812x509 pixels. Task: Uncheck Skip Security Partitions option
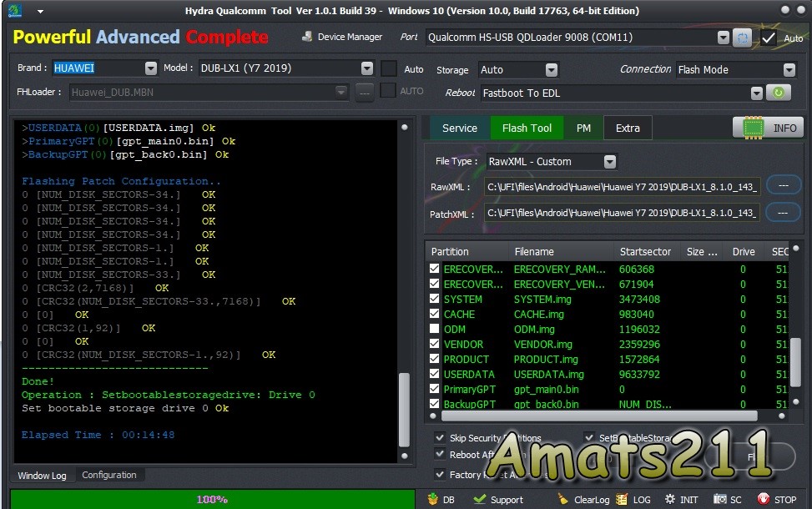441,438
